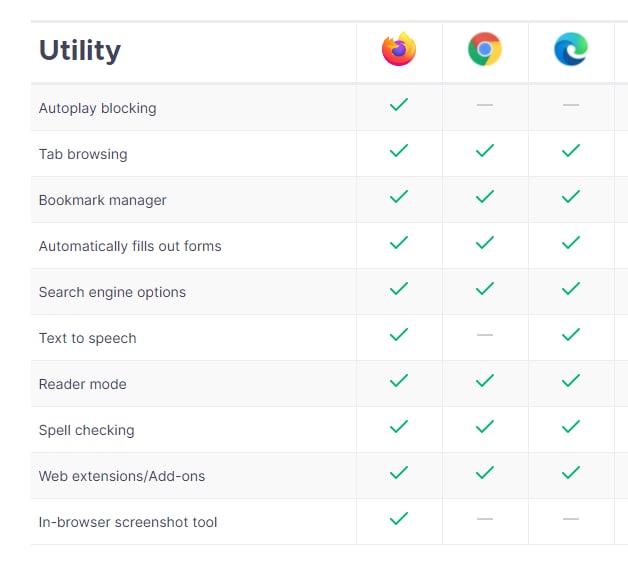Click the Search engine options label

112,292
